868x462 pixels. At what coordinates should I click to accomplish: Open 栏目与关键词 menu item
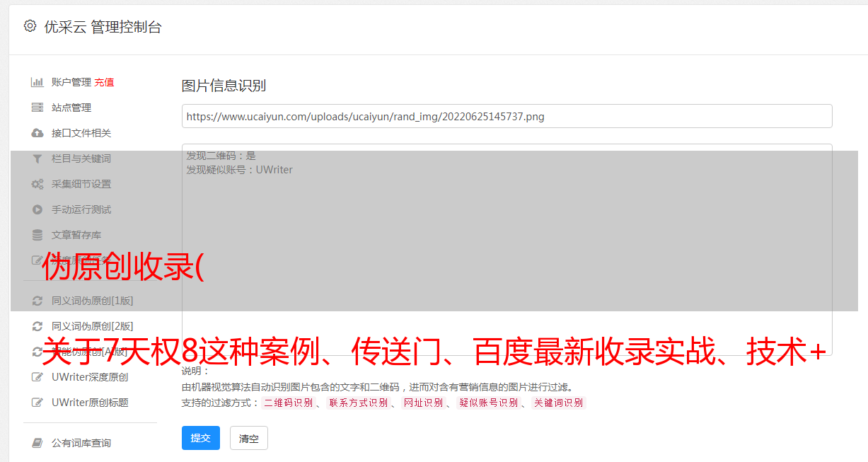(x=81, y=158)
